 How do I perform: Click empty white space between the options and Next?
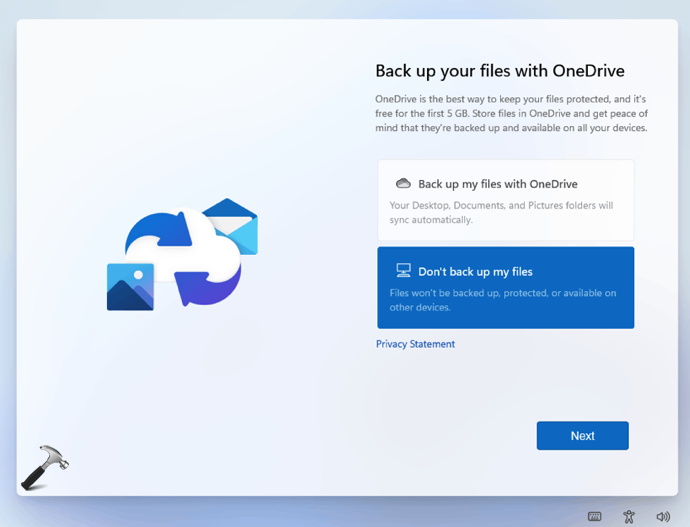[x=500, y=390]
